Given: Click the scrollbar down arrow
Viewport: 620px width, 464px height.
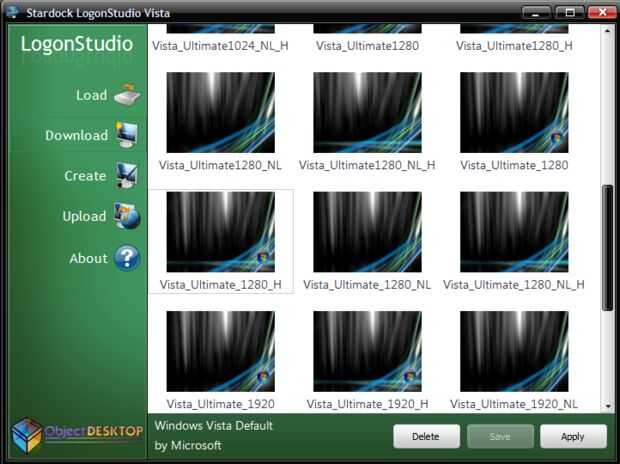Looking at the screenshot, I should point(607,406).
